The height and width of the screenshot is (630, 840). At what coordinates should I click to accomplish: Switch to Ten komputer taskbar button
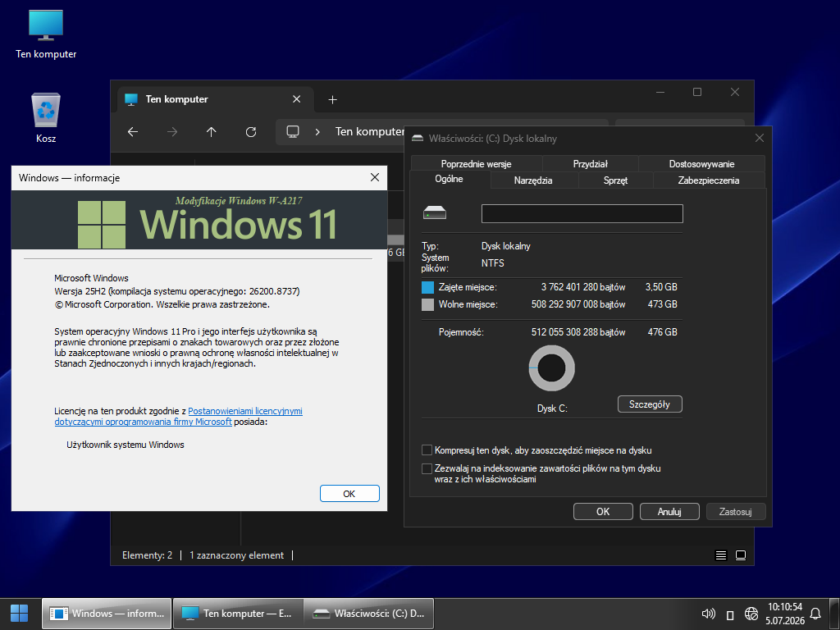[x=238, y=614]
